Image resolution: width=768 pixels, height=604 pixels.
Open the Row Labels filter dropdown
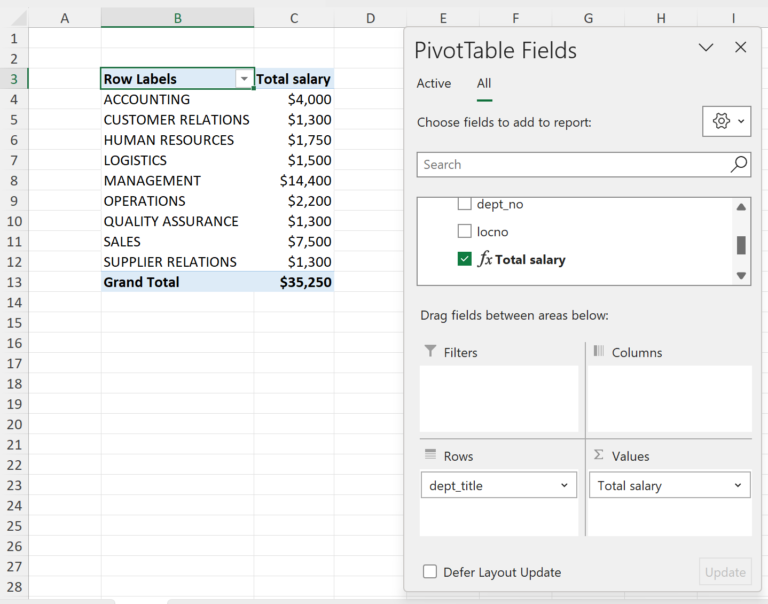243,79
